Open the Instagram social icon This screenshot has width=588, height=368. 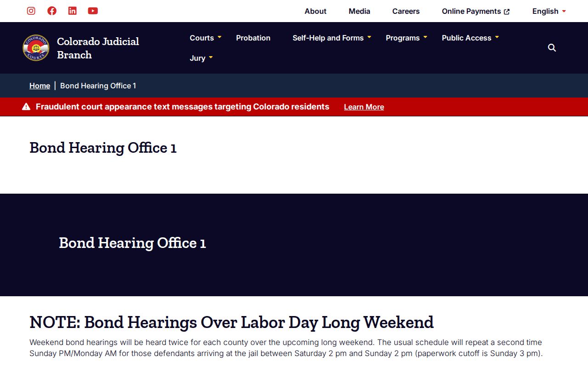tap(31, 11)
